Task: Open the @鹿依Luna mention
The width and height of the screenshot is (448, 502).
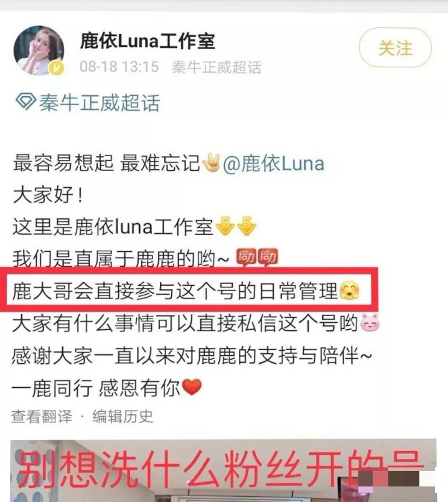Action: [x=274, y=164]
